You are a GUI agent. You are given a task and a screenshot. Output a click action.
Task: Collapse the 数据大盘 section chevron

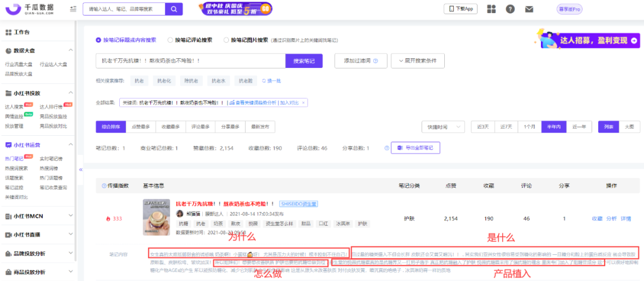click(70, 51)
